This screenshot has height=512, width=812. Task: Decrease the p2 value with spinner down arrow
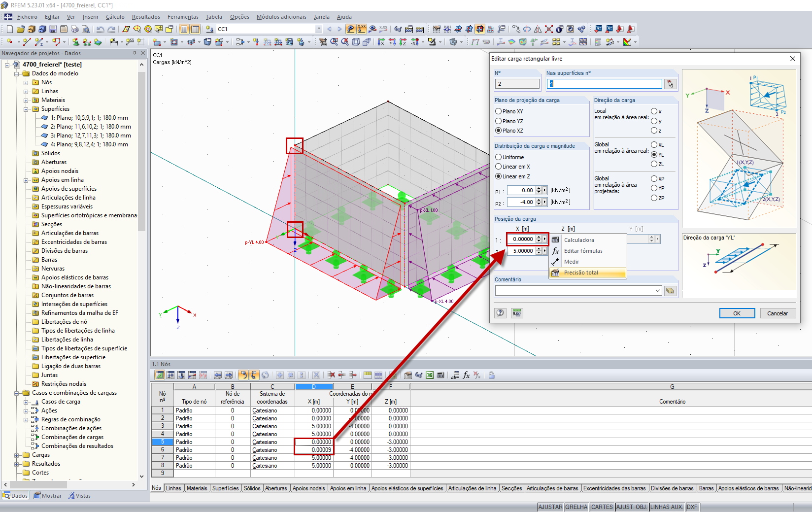tap(539, 204)
